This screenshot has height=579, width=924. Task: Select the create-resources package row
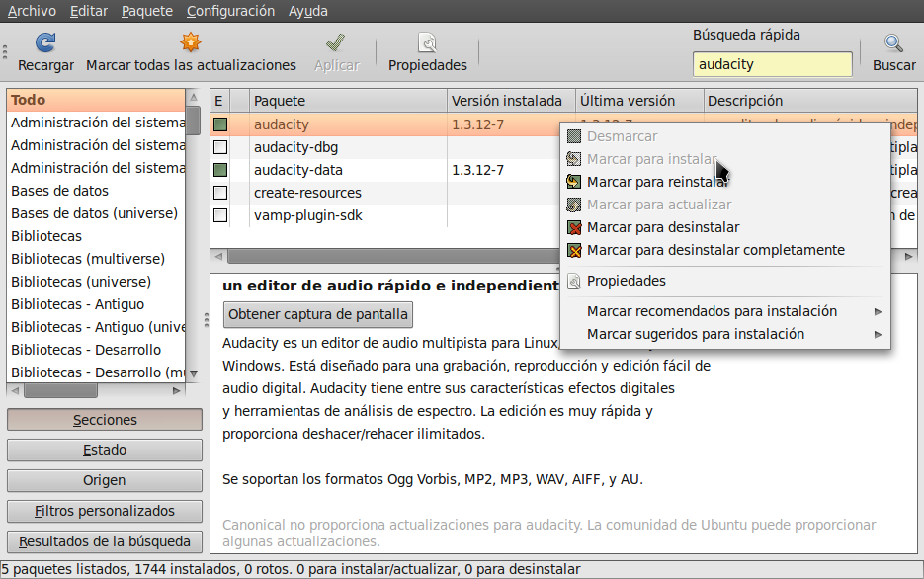click(x=384, y=193)
